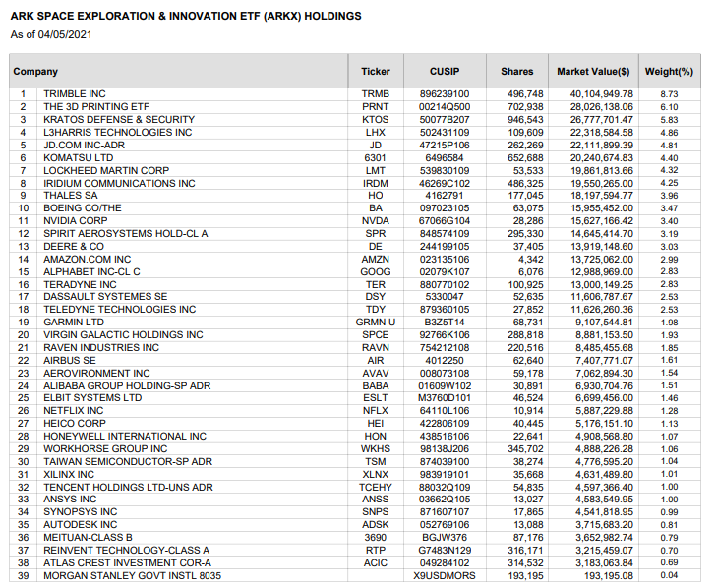Click L3HARRIS TECHNOLOGIES INC name
Viewport: 717px width, 588px height.
point(117,133)
